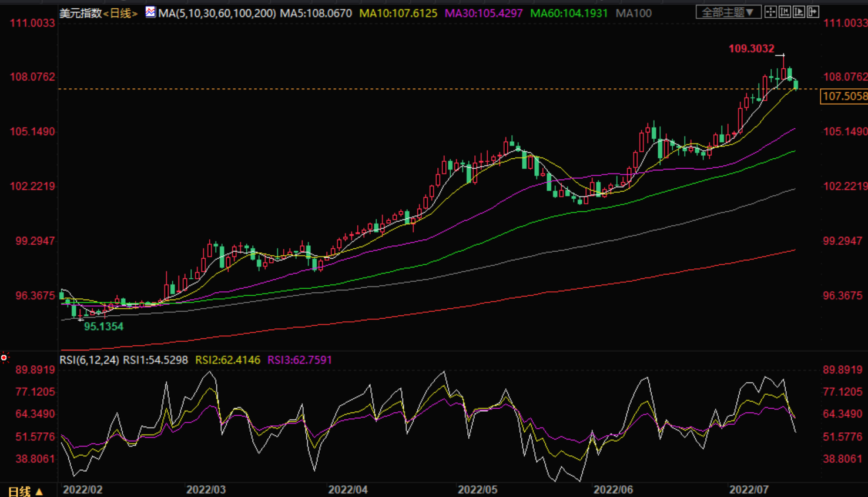Click the chart-axis icon with play arrow
Image resolution: width=868 pixels, height=497 pixels.
coord(799,12)
